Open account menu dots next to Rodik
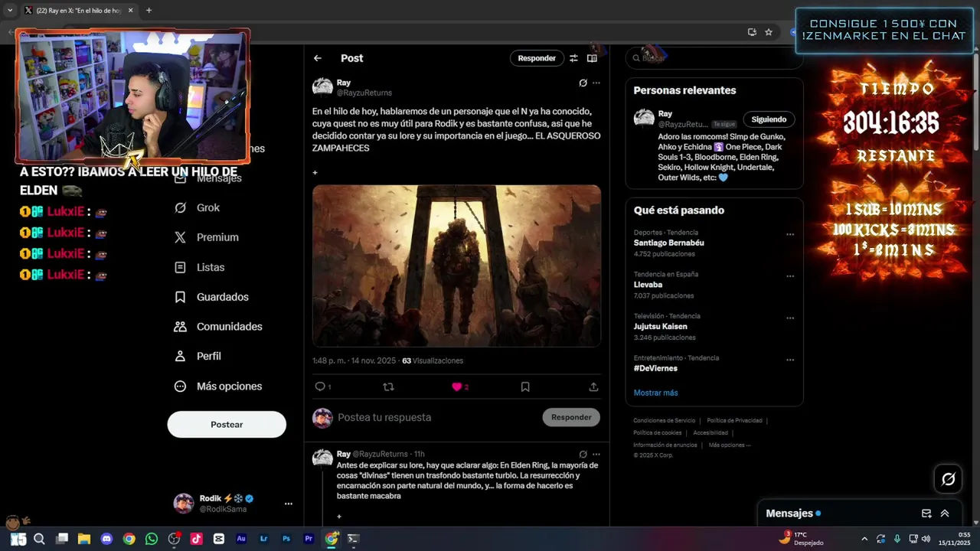 coord(289,504)
